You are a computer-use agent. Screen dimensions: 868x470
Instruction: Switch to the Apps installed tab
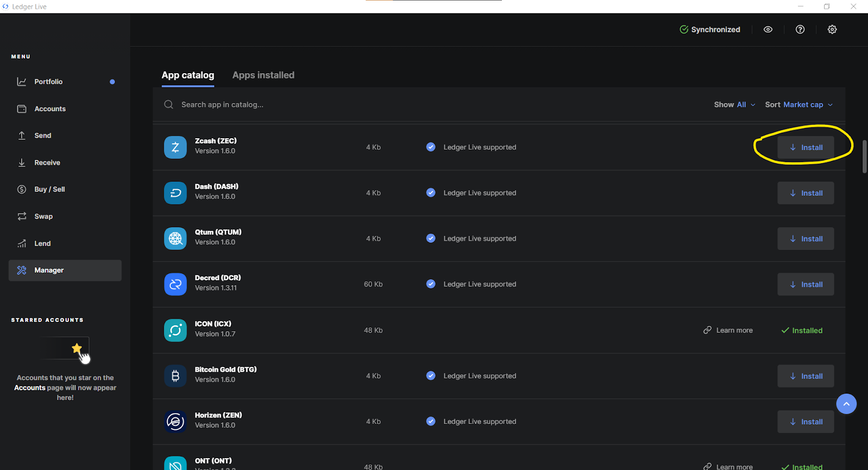(x=263, y=75)
